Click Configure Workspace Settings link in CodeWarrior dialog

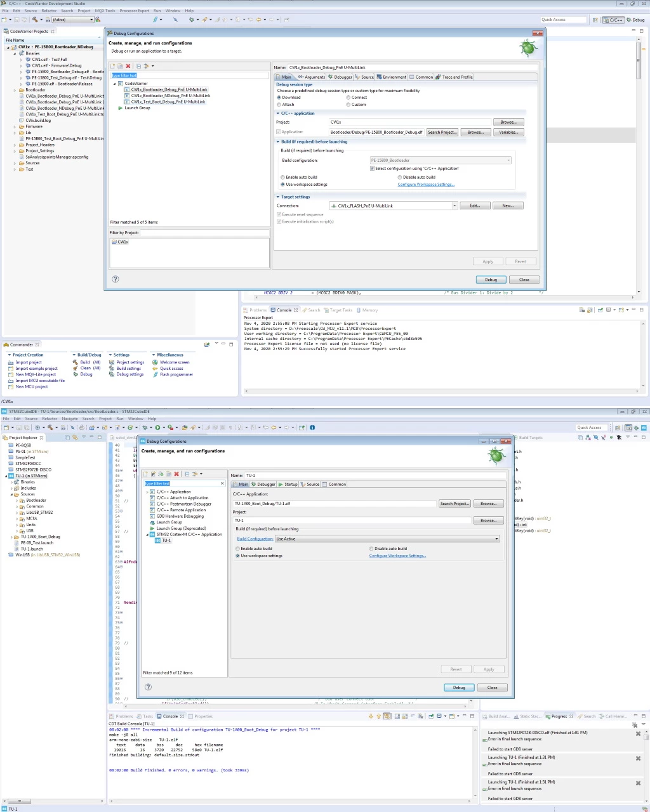426,185
